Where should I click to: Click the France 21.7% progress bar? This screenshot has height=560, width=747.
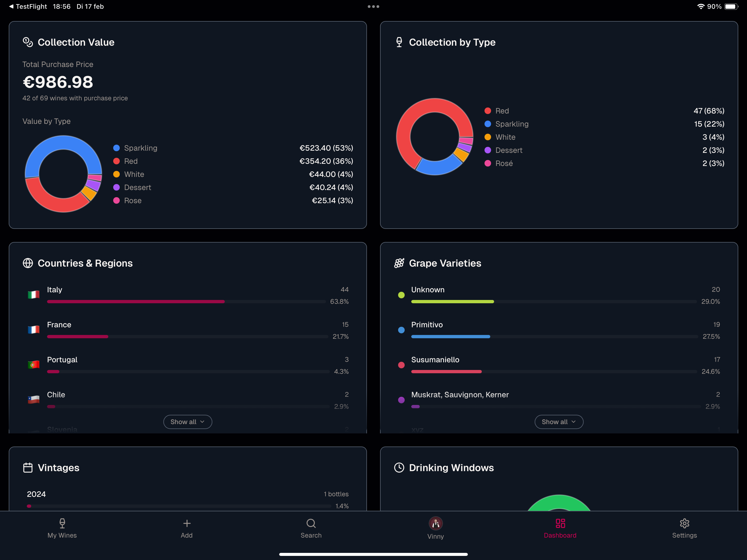click(188, 337)
